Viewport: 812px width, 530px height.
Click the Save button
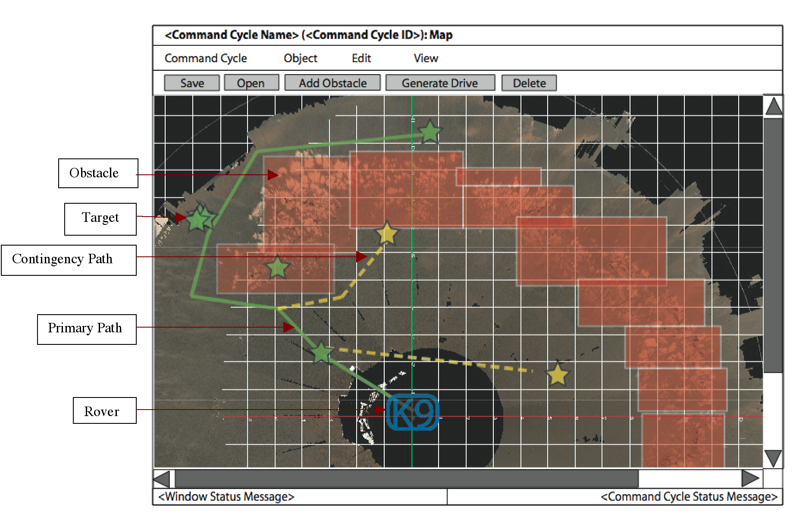click(x=192, y=83)
